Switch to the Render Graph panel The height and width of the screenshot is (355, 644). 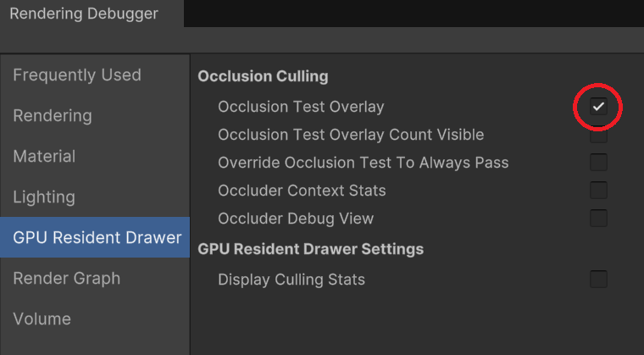(95, 278)
